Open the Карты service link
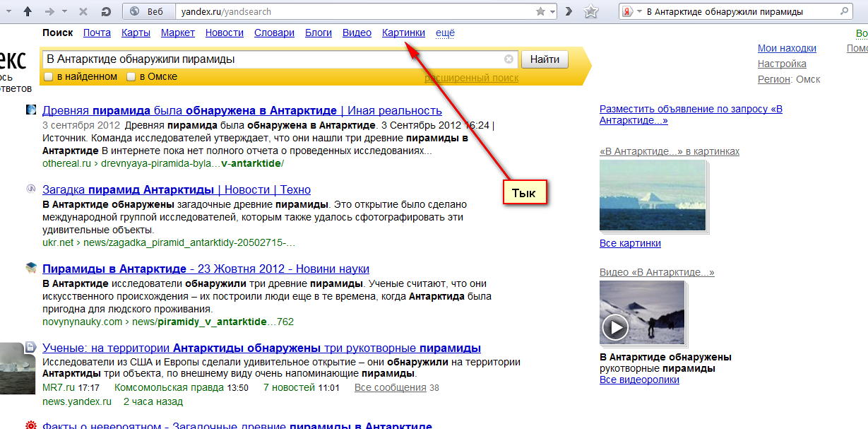Viewport: 868px width, 429px height. [x=136, y=33]
